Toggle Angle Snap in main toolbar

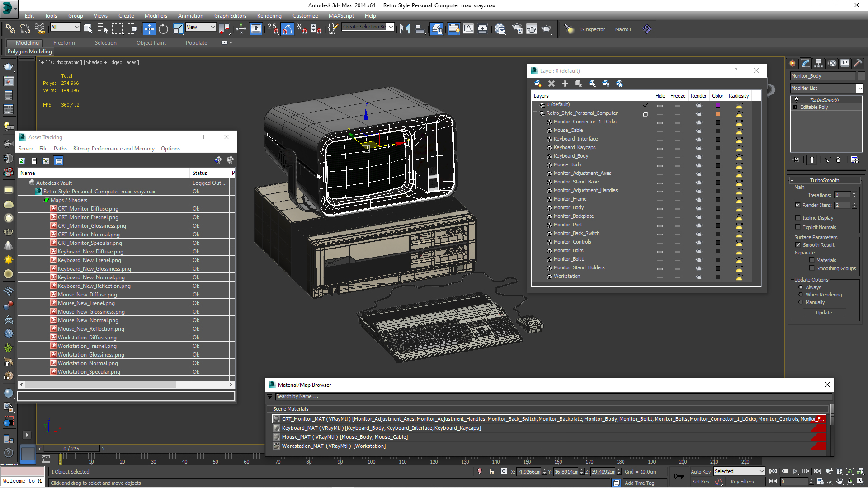[288, 29]
